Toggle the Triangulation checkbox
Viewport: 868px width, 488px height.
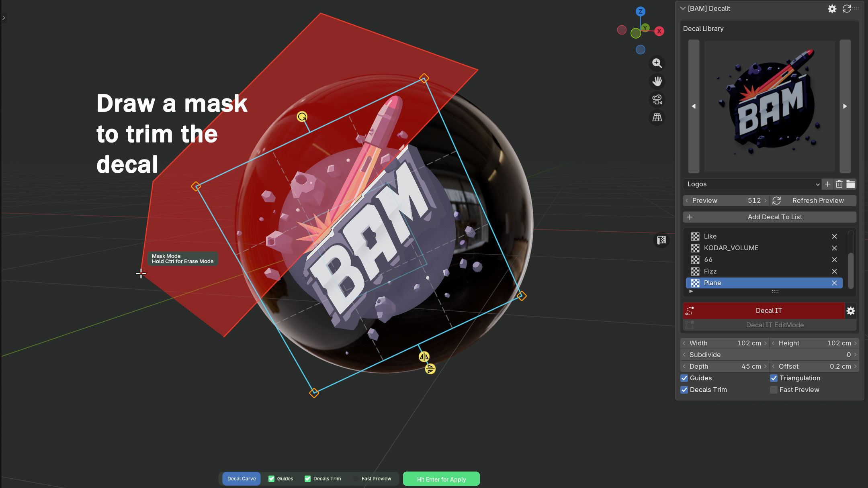tap(774, 378)
